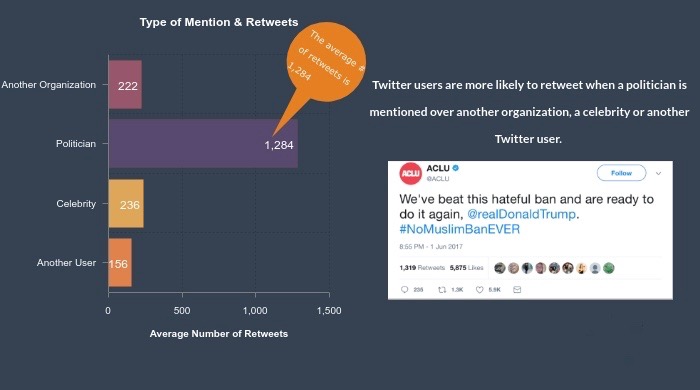
Task: Click the first liker avatar thumbnail
Action: [500, 268]
